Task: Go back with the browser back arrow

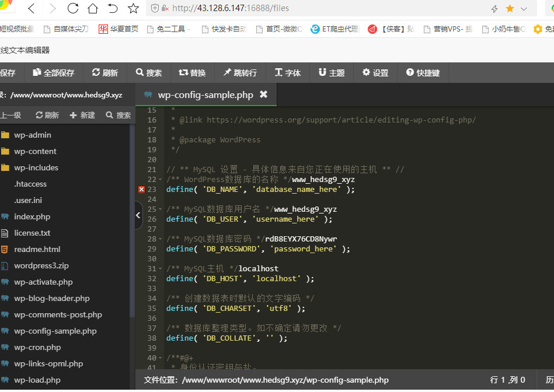Action: (31, 8)
